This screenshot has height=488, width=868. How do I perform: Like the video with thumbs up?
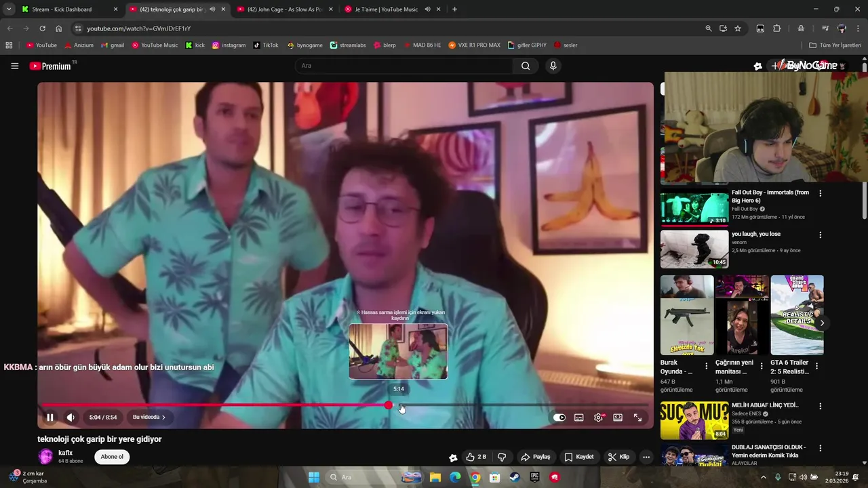pyautogui.click(x=476, y=457)
